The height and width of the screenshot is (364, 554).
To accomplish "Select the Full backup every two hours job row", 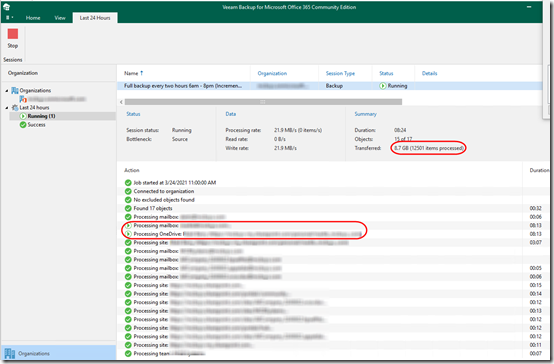I will point(329,86).
